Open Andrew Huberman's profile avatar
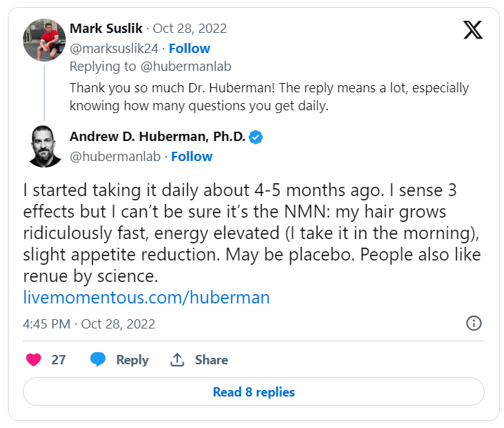Screen dimensions: 504x428 click(44, 147)
